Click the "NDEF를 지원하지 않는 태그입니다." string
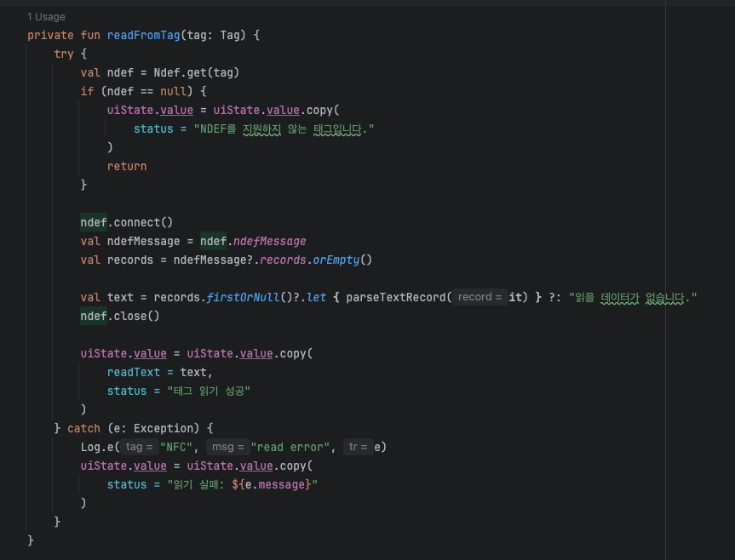Image resolution: width=735 pixels, height=560 pixels. [x=284, y=129]
